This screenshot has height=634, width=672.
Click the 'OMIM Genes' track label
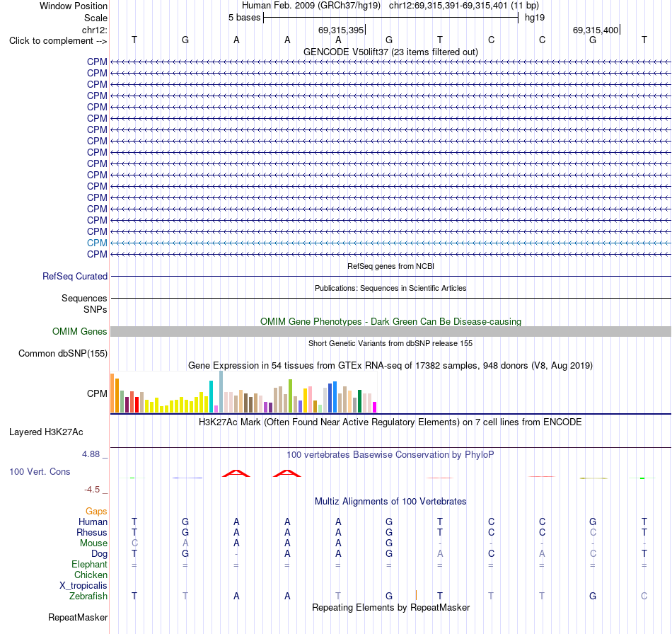pyautogui.click(x=79, y=332)
